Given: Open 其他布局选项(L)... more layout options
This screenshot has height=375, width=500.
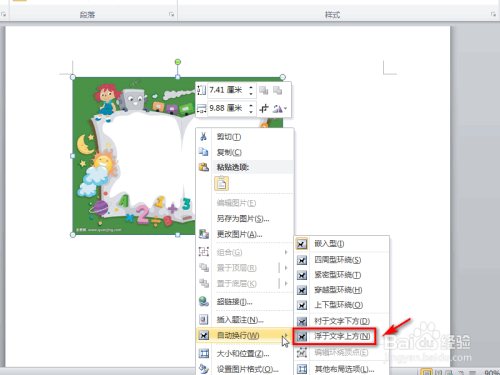Looking at the screenshot, I should tap(342, 369).
